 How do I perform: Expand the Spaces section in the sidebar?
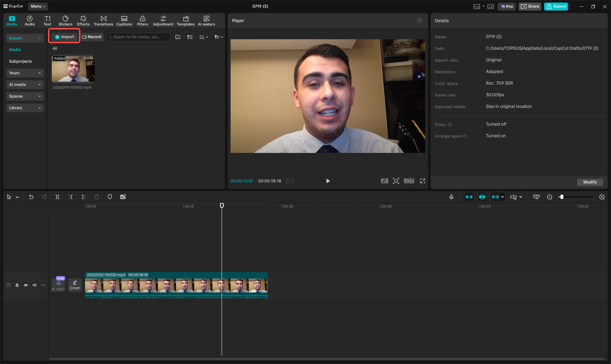click(25, 96)
